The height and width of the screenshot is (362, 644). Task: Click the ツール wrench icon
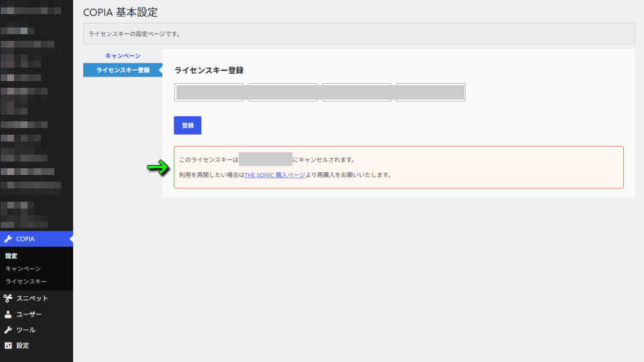click(8, 330)
